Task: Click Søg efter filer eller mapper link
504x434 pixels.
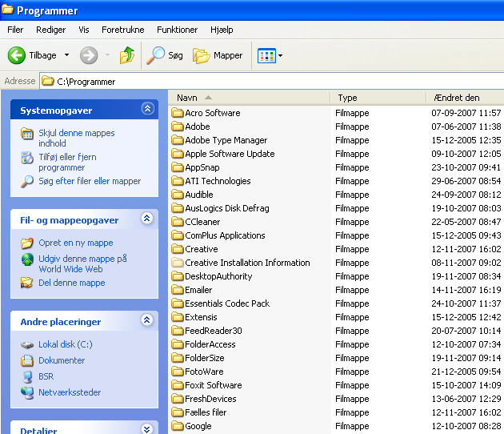Action: tap(90, 181)
